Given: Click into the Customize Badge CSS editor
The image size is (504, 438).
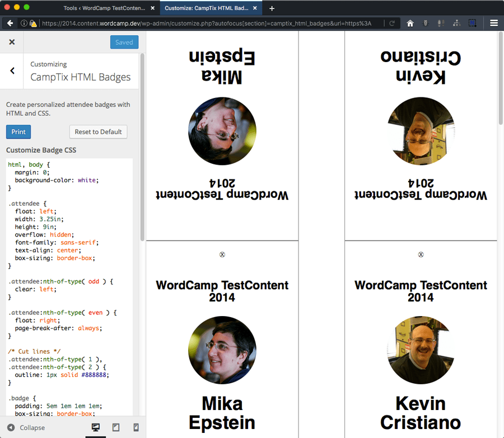Looking at the screenshot, I should coord(69,287).
